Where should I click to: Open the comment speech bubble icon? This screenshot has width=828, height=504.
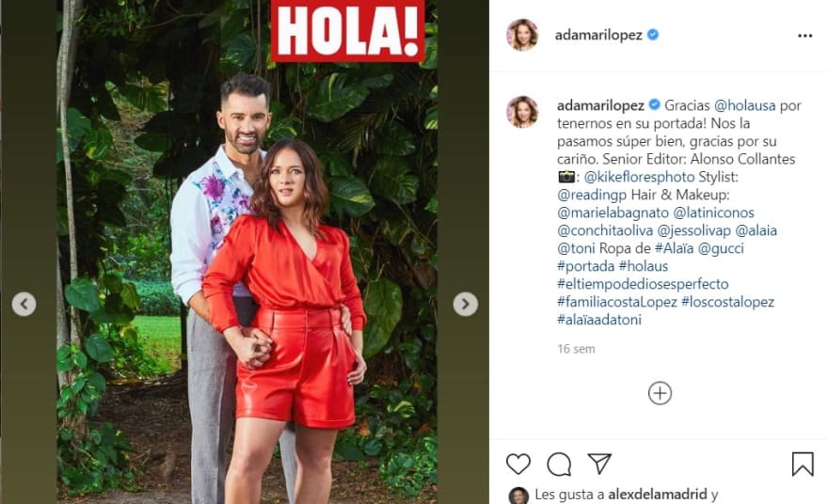pos(559,465)
